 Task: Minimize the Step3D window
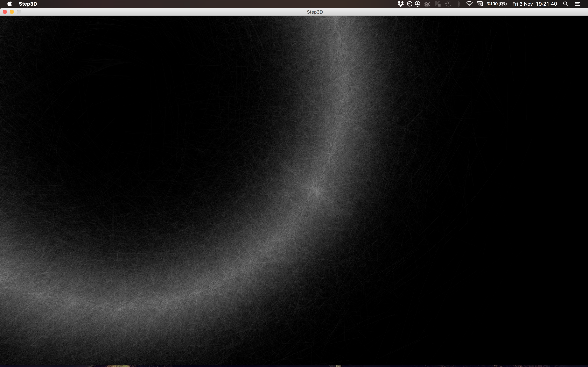12,12
